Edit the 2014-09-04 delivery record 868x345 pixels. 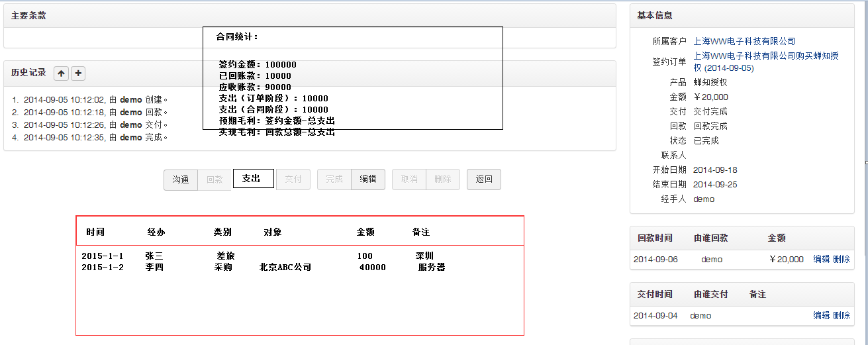[821, 316]
